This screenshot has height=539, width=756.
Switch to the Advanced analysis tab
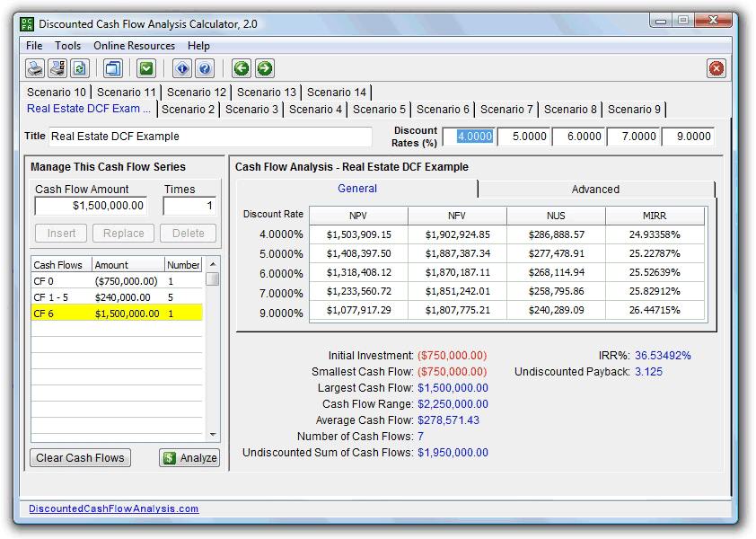click(596, 190)
